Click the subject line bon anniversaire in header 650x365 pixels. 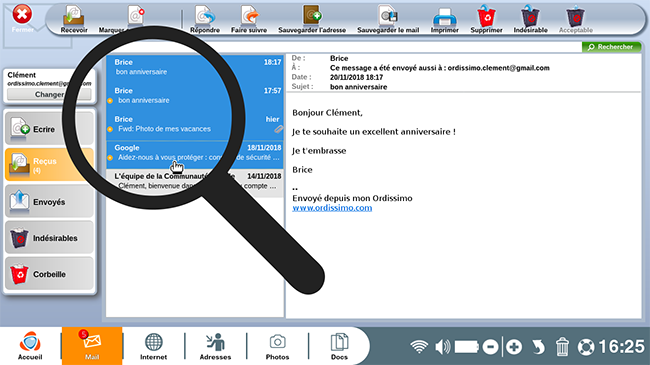359,87
